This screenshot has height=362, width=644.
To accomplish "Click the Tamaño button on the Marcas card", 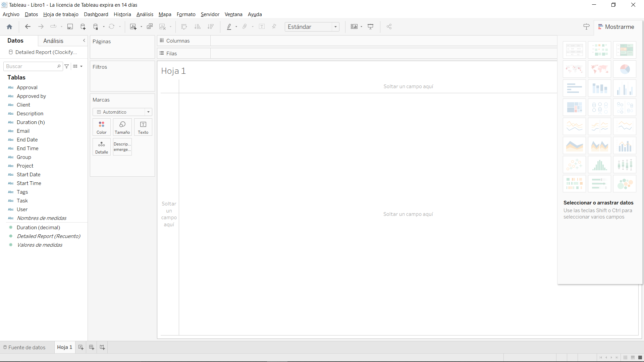I will click(122, 127).
